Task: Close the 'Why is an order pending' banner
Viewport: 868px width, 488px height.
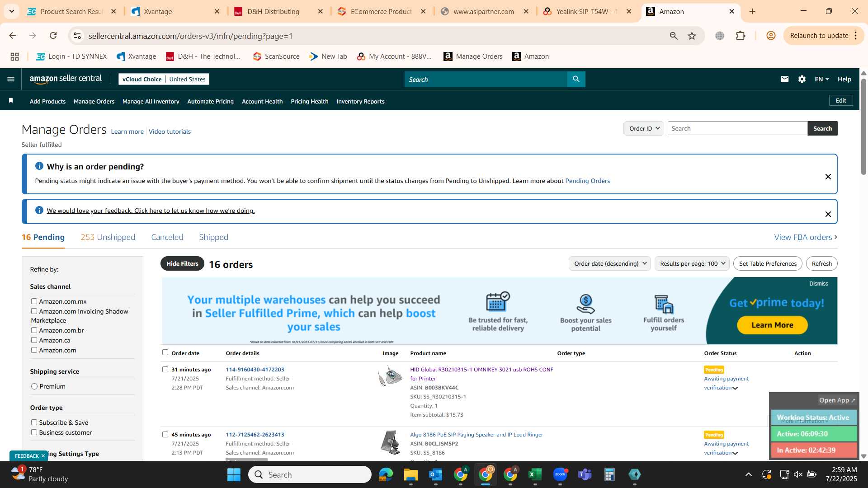Action: 828,177
